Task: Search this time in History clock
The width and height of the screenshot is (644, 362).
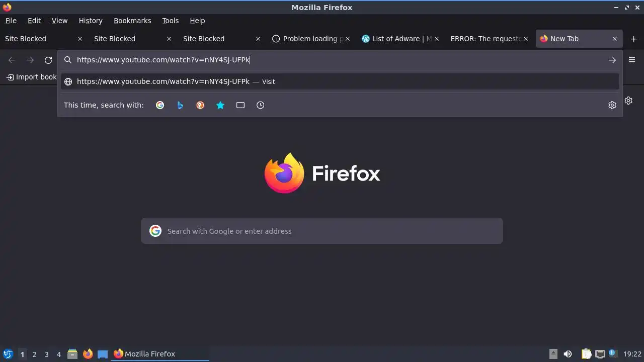Action: pyautogui.click(x=261, y=105)
